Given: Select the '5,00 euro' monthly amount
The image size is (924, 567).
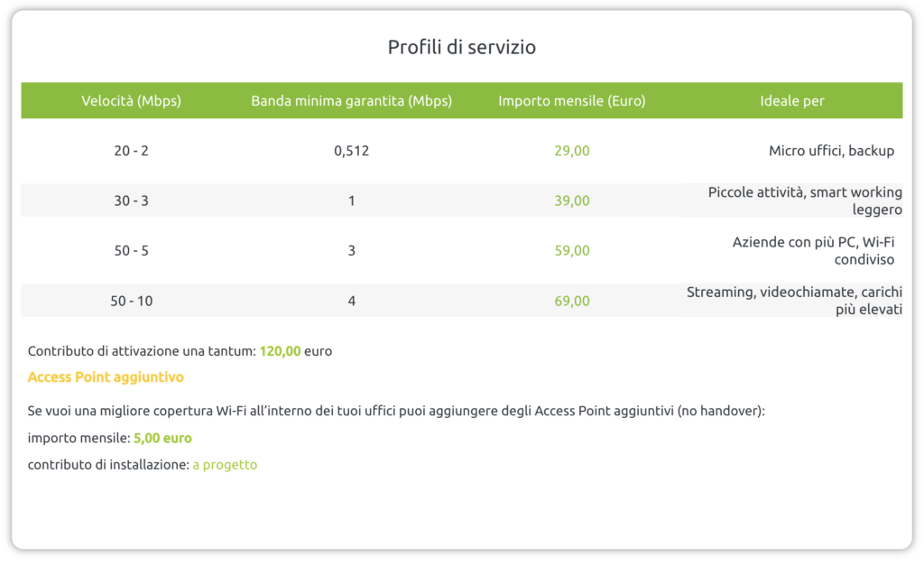Looking at the screenshot, I should [162, 438].
